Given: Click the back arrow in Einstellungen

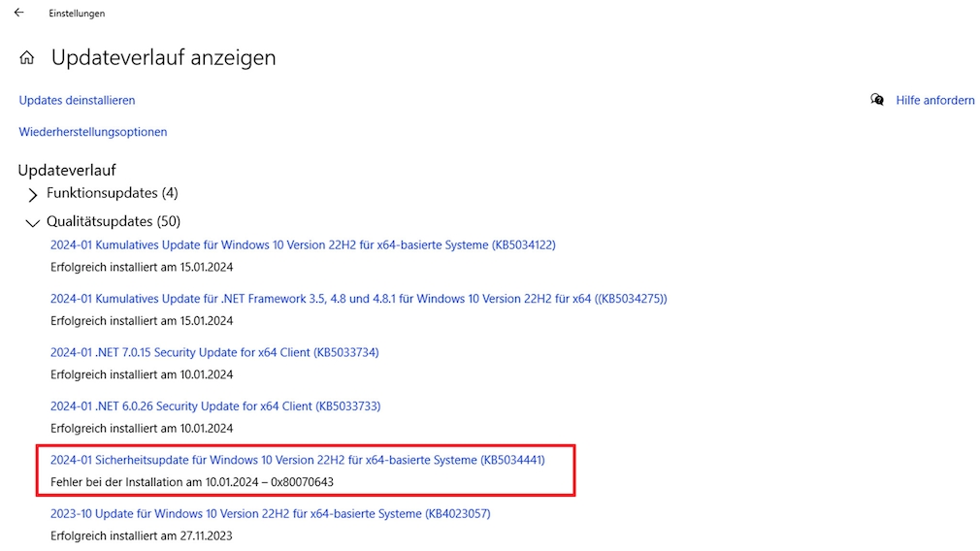Looking at the screenshot, I should pyautogui.click(x=18, y=13).
